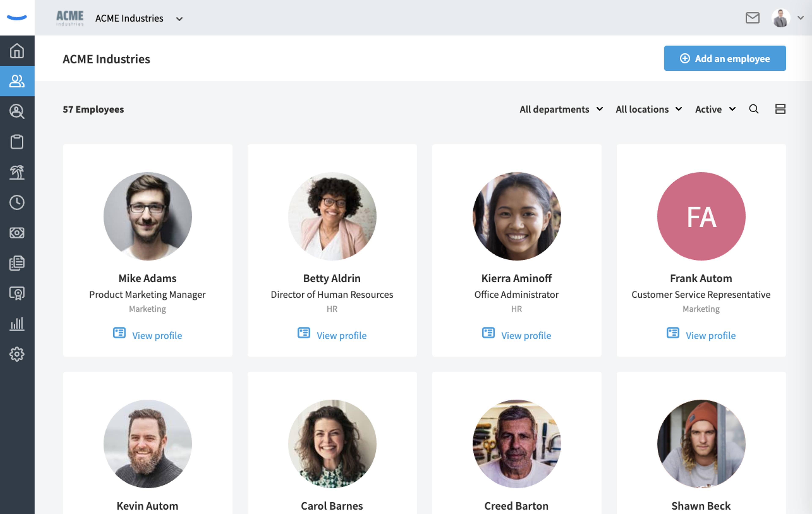The image size is (812, 514).
Task: Click the profile card icon under Mike Adams
Action: 119,333
